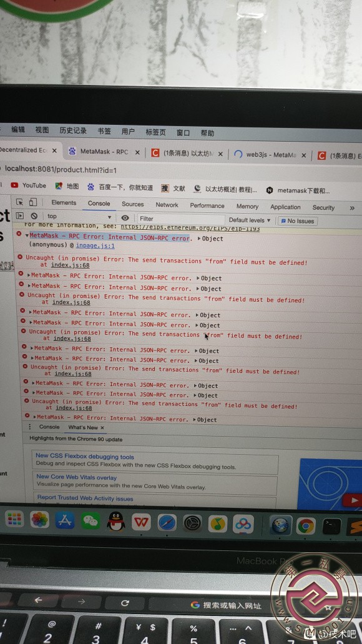Open the Security panel in DevTools
Viewport: 362px width, 644px height.
point(323,208)
